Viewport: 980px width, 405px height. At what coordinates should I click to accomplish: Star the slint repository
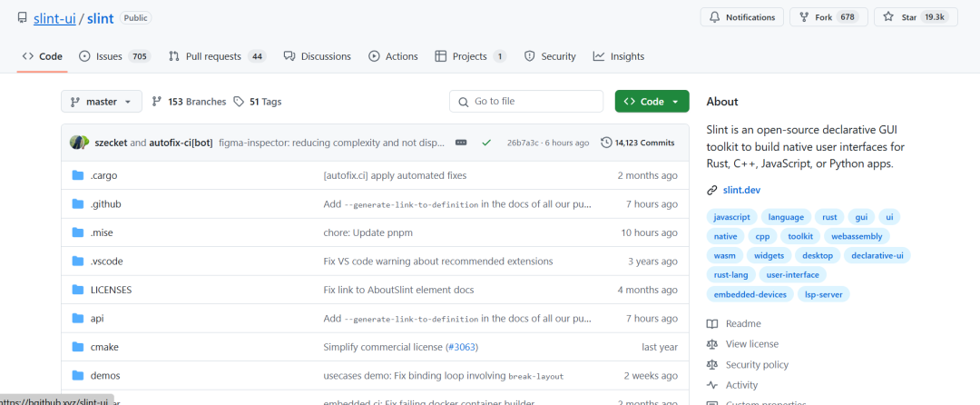(915, 17)
